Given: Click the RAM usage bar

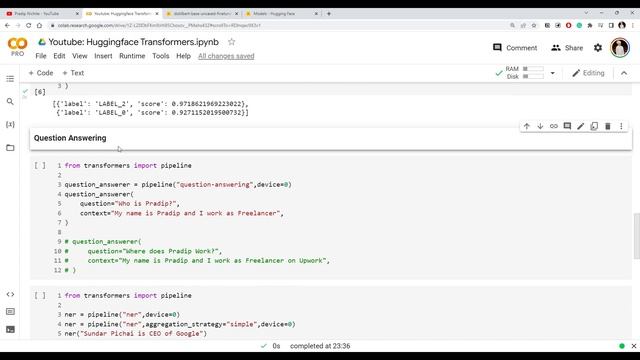Looking at the screenshot, I should pyautogui.click(x=533, y=69).
